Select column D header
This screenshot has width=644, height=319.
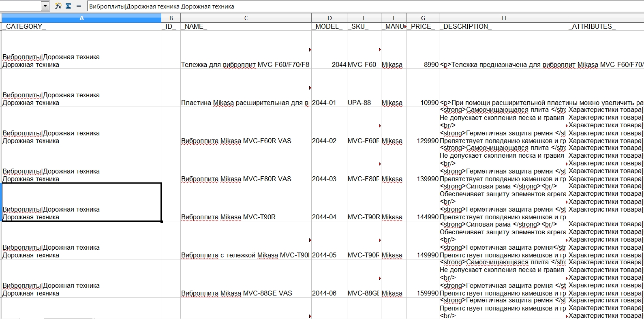click(x=329, y=18)
